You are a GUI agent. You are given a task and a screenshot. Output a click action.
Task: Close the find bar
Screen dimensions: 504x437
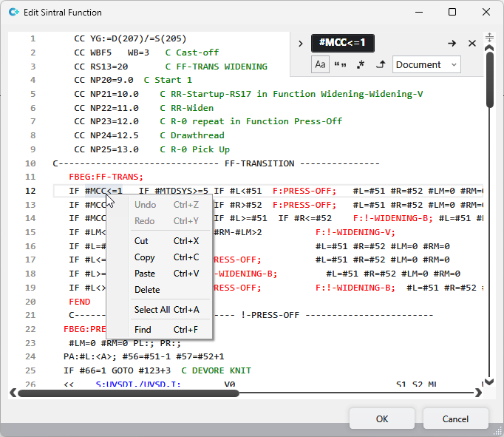point(472,44)
